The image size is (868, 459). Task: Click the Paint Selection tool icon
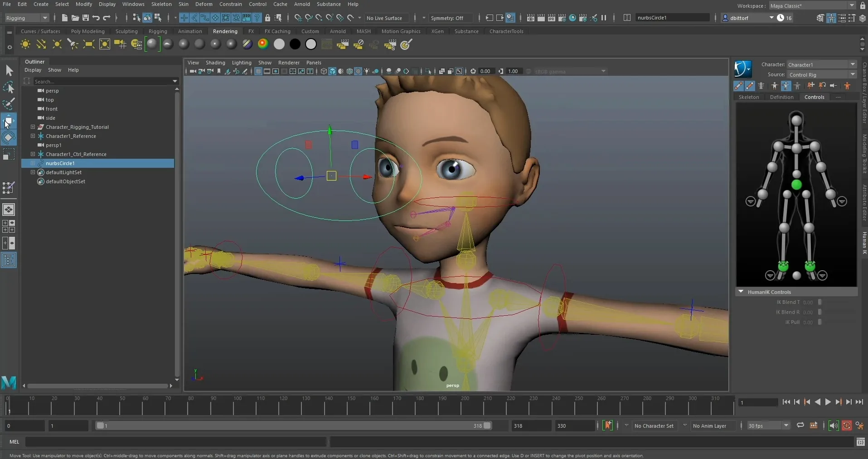click(x=9, y=104)
